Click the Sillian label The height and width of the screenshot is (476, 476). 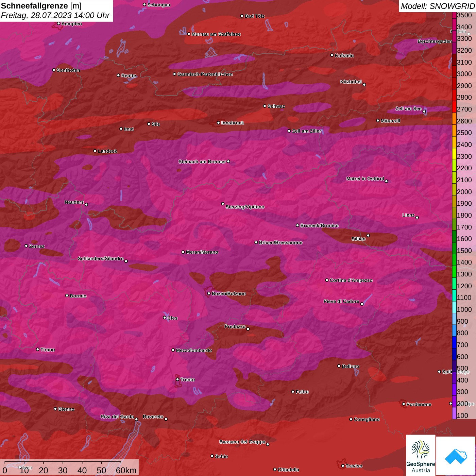[358, 239]
